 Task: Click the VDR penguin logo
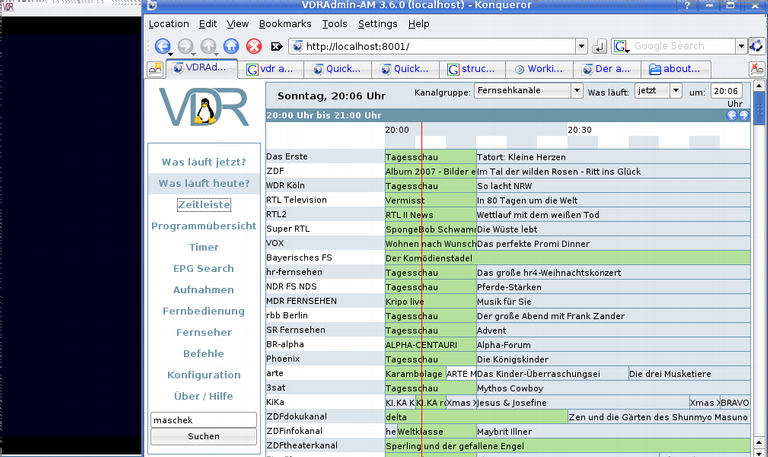[x=204, y=107]
